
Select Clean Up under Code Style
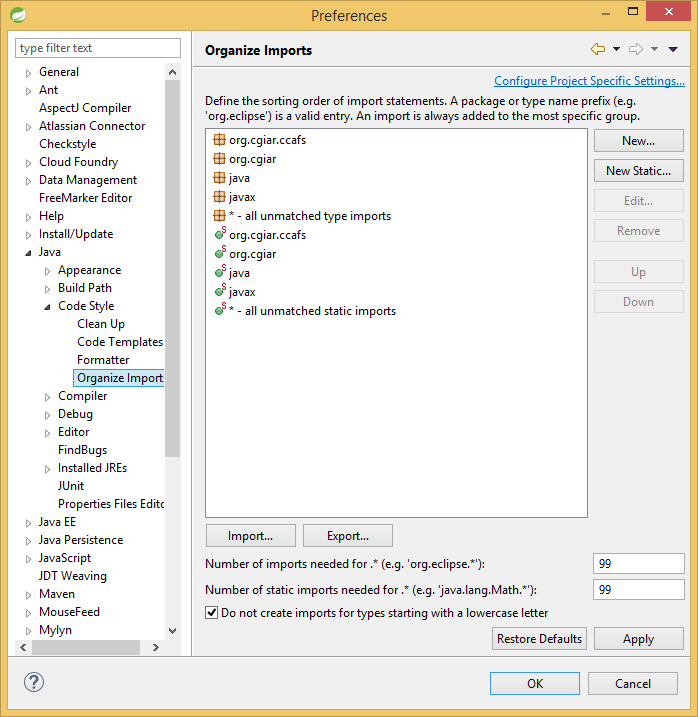coord(101,324)
